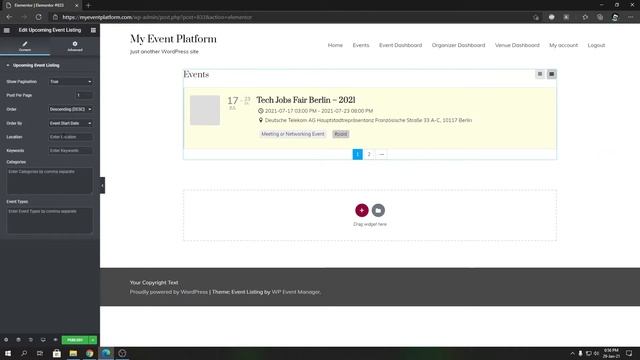
Task: Open the Home menu item
Action: coord(335,45)
